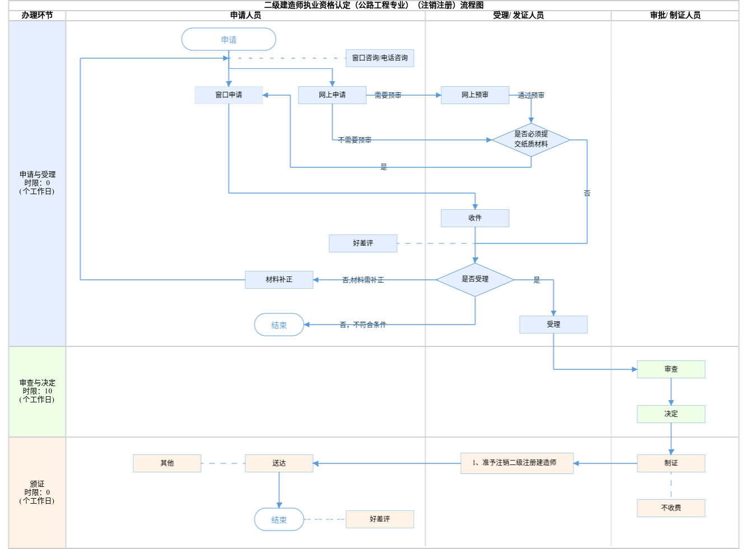756x549 pixels.
Task: Click the green 审查 box
Action: (x=671, y=369)
